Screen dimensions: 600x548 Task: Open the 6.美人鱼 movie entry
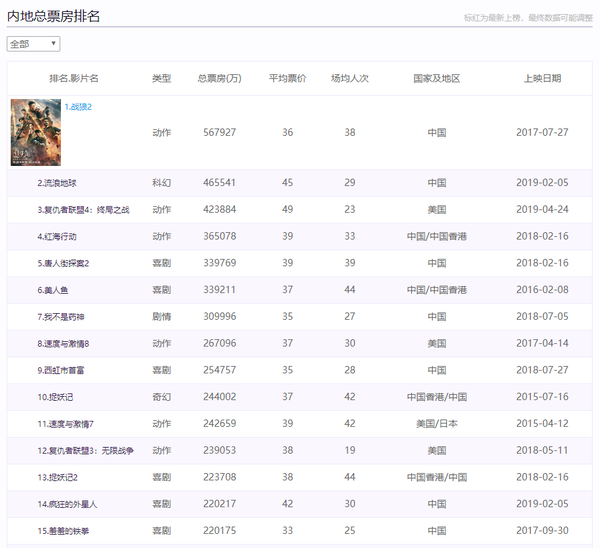click(x=52, y=290)
